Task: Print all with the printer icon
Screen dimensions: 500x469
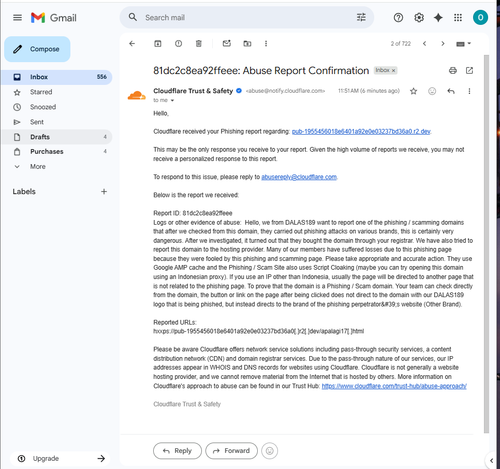Action: (453, 70)
